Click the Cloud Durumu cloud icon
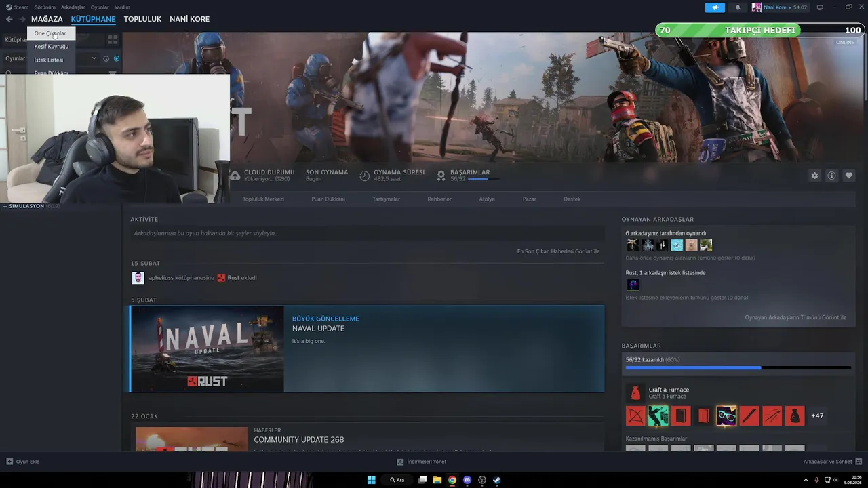This screenshot has width=868, height=488. click(235, 176)
